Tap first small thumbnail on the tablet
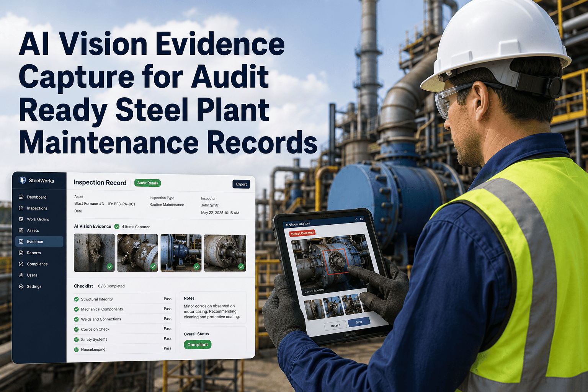 [315, 309]
